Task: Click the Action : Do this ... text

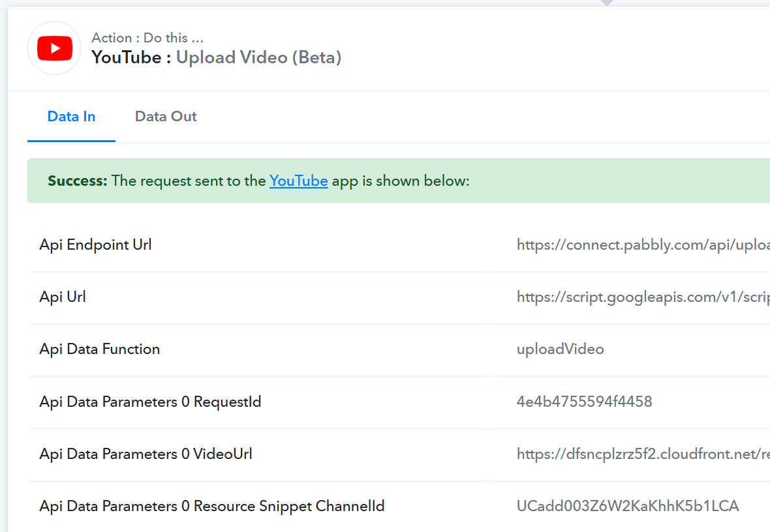Action: [x=147, y=38]
